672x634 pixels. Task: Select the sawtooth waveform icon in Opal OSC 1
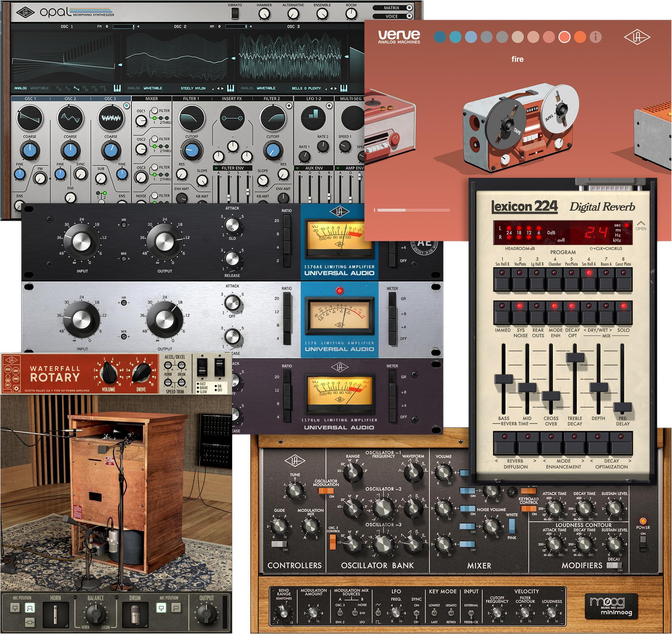(77, 88)
